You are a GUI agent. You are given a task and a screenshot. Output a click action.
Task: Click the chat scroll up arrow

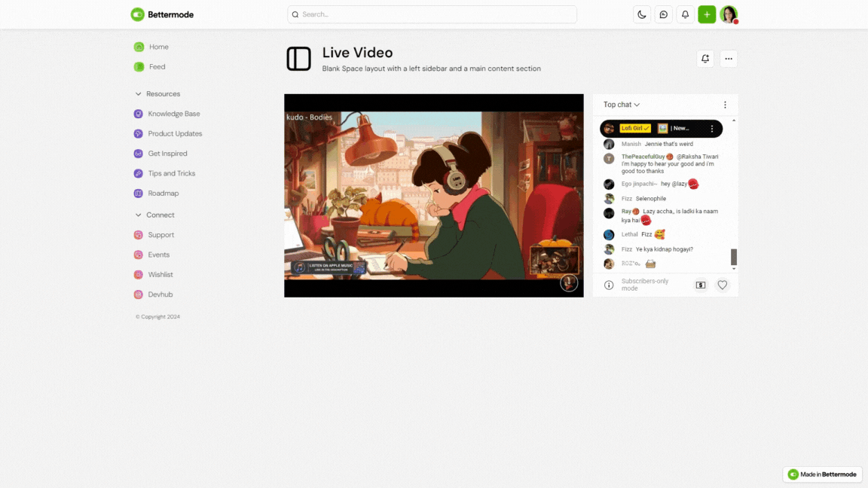[734, 120]
